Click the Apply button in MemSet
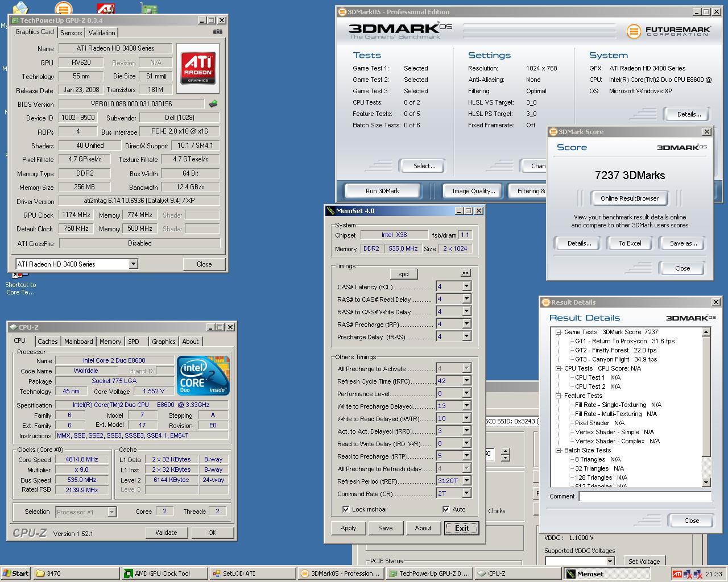Viewport: 728px width, 582px height. click(348, 528)
